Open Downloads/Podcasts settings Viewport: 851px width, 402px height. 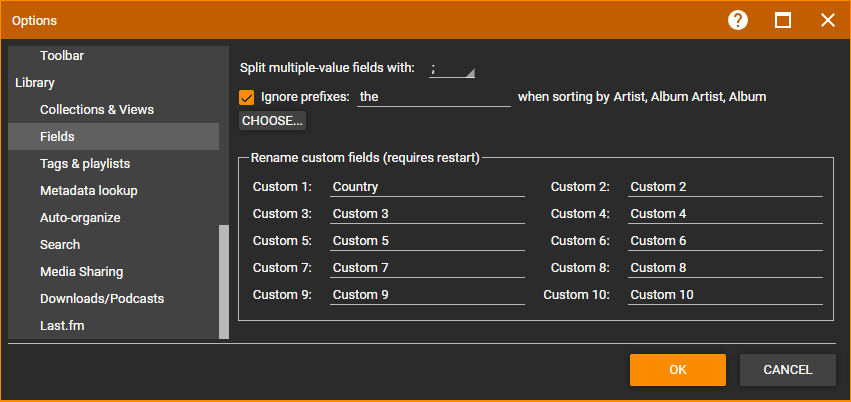(102, 299)
